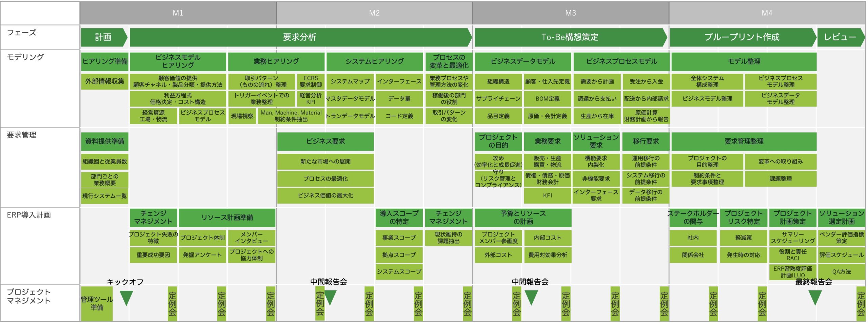Click the 受注から入金 cell
Image resolution: width=868 pixels, height=323 pixels.
(646, 81)
